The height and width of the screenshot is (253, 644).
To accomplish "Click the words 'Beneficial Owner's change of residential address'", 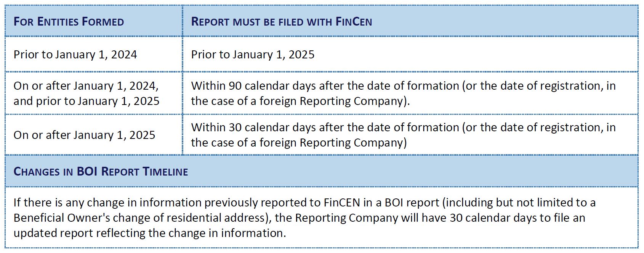I will 139,218.
